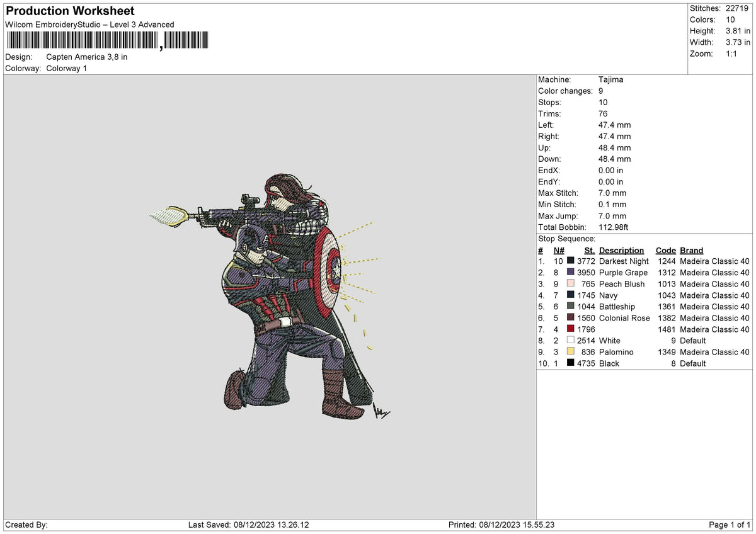Viewport: 756px width, 534px height.
Task: Click the 'Stop Sequence:' label
Action: [566, 239]
